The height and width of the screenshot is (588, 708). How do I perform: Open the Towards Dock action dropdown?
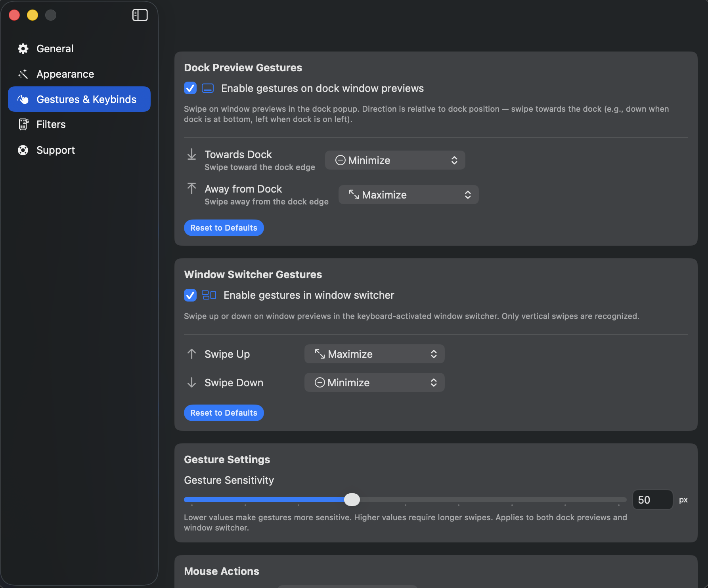pos(395,160)
